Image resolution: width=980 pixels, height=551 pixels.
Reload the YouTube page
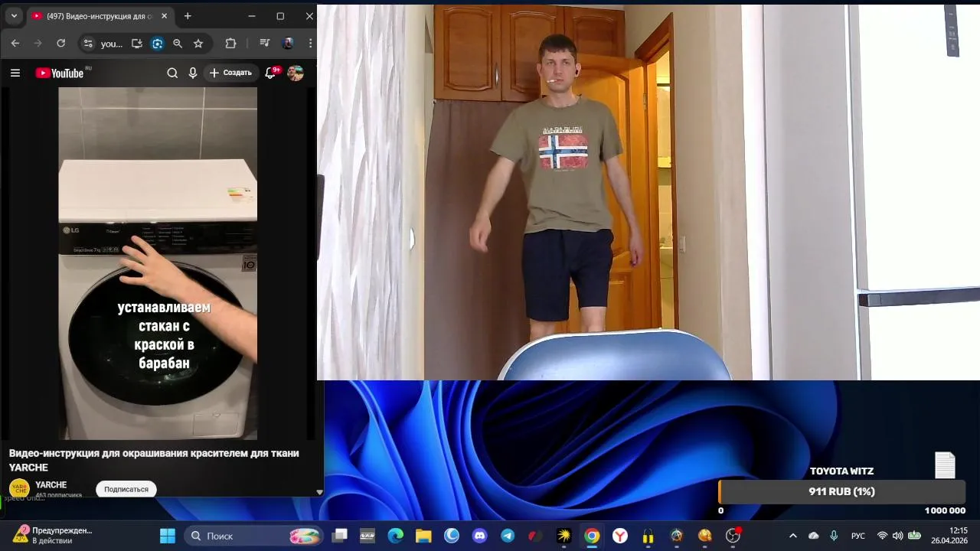pyautogui.click(x=60, y=44)
